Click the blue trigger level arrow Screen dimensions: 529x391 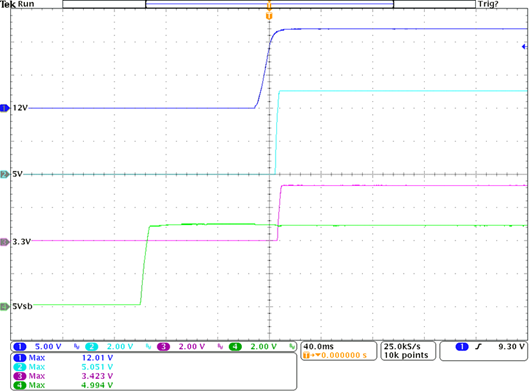click(524, 47)
